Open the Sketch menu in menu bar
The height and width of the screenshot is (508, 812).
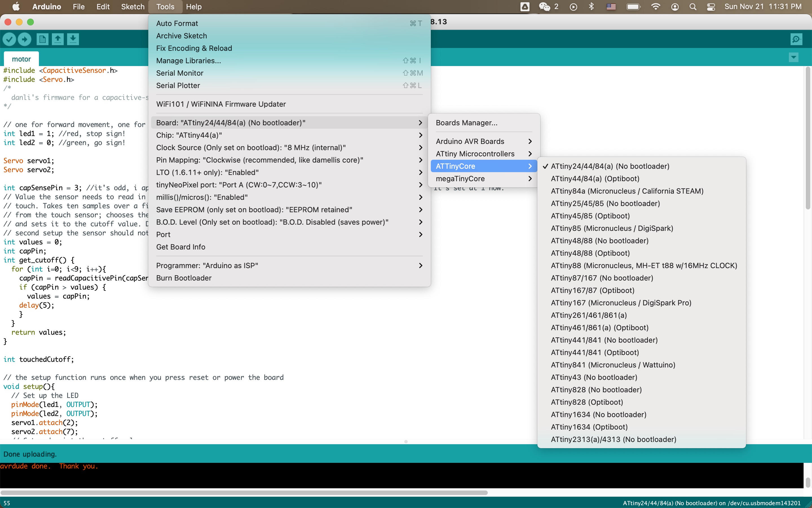point(133,7)
